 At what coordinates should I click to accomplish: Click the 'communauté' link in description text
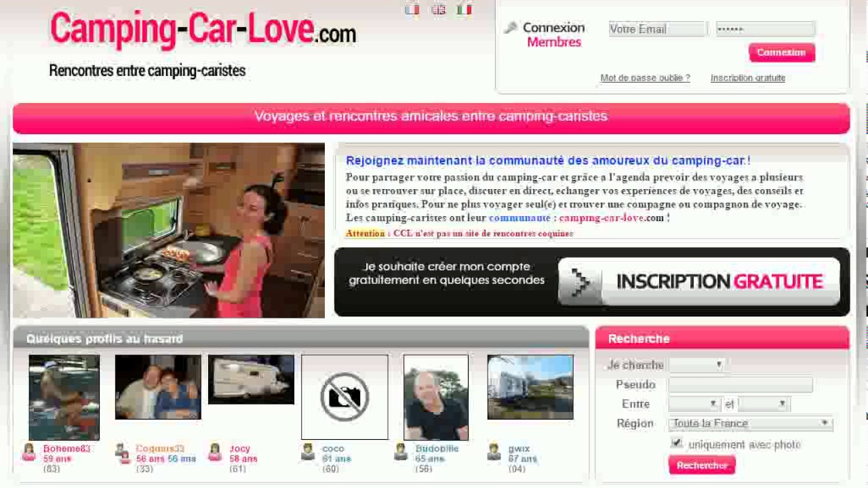pyautogui.click(x=519, y=218)
